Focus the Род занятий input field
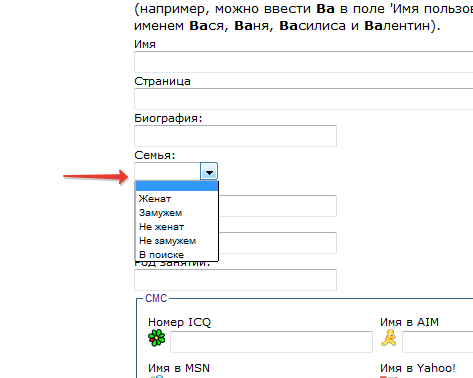Image resolution: width=473 pixels, height=378 pixels. 235,280
